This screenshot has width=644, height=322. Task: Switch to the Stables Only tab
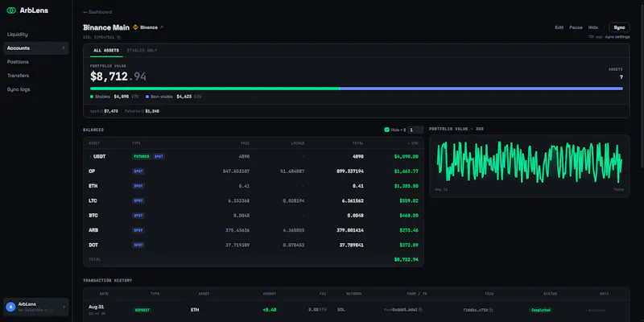click(142, 51)
